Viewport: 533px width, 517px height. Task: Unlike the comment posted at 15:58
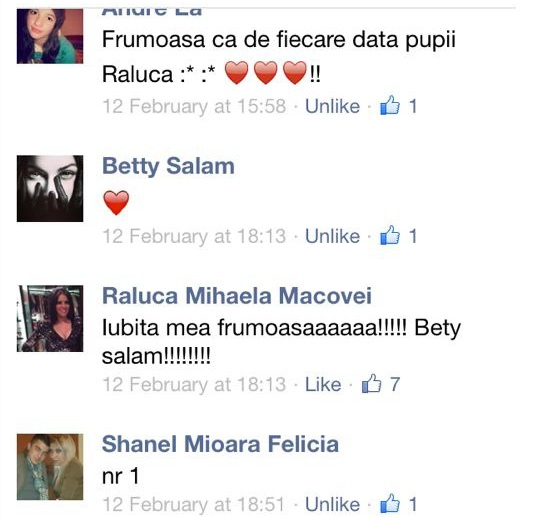tap(332, 106)
